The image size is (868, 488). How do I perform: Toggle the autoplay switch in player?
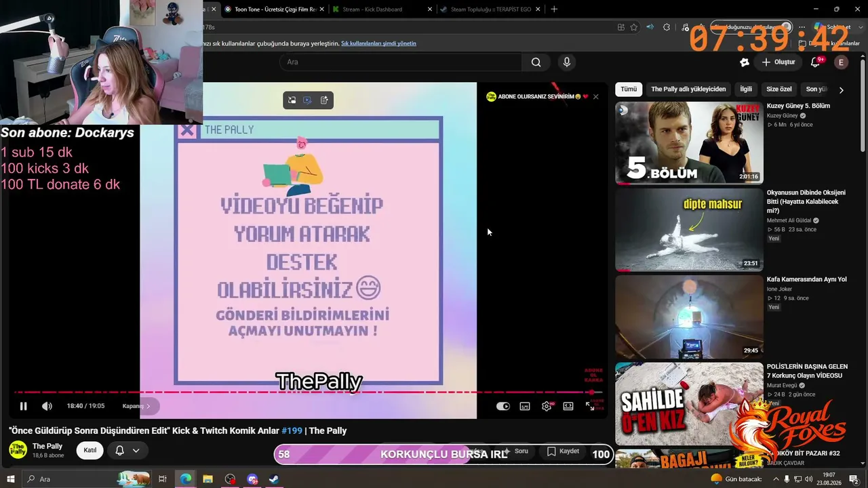click(502, 406)
